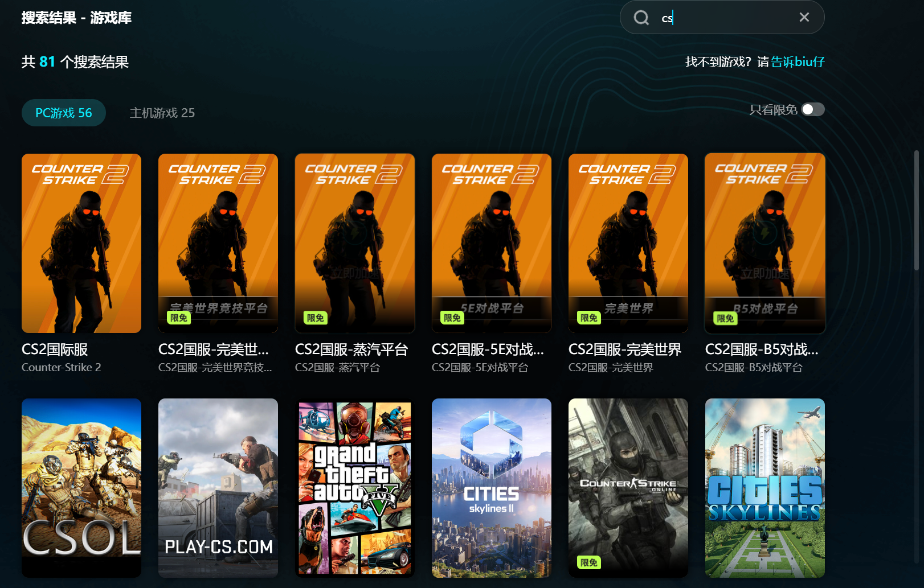
Task: Open the PLAY-CS.COM game cover
Action: coord(218,488)
